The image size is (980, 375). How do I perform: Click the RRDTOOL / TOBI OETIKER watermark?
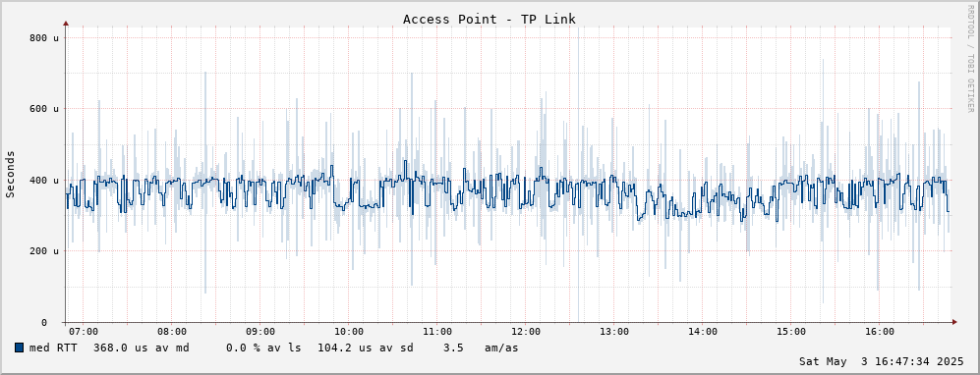coord(970,59)
